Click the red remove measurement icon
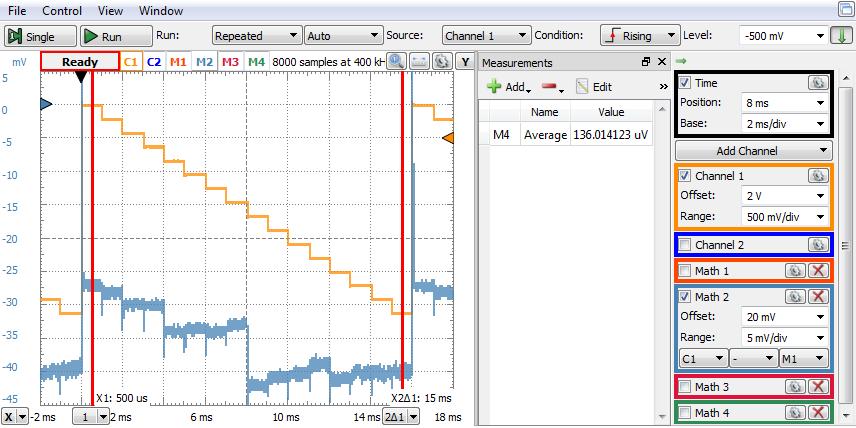 click(552, 87)
